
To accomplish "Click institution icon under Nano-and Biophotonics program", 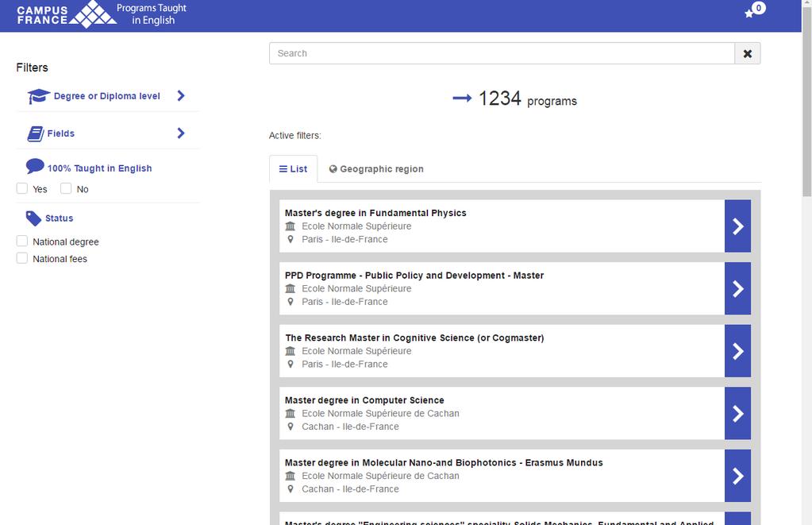I will click(x=290, y=476).
